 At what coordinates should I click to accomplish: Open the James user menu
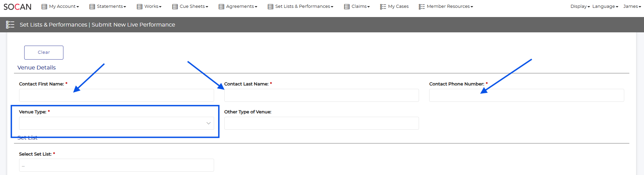632,6
